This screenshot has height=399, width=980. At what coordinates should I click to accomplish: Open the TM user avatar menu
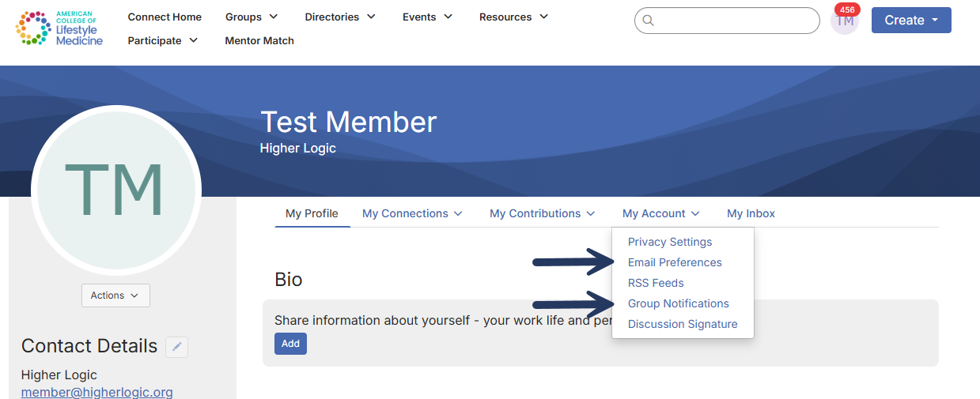(x=844, y=21)
